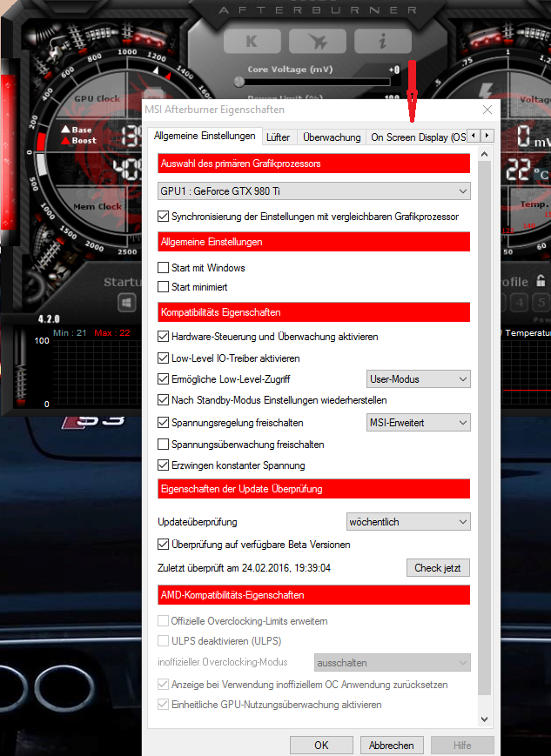551x756 pixels.
Task: Click the 'Zuletzt überprüft am 24.02.2016' text
Action: pos(244,568)
